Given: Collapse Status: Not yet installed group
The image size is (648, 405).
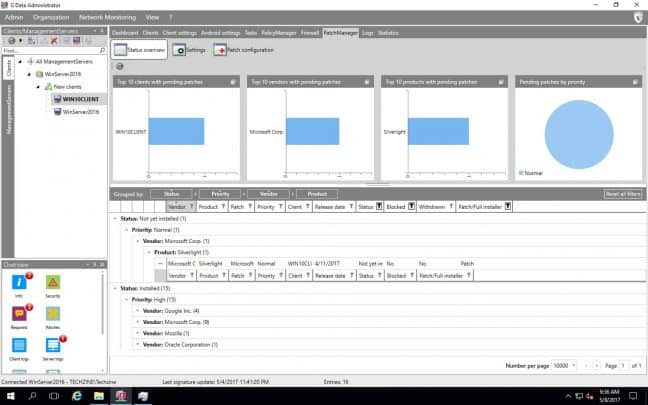Looking at the screenshot, I should 115,218.
